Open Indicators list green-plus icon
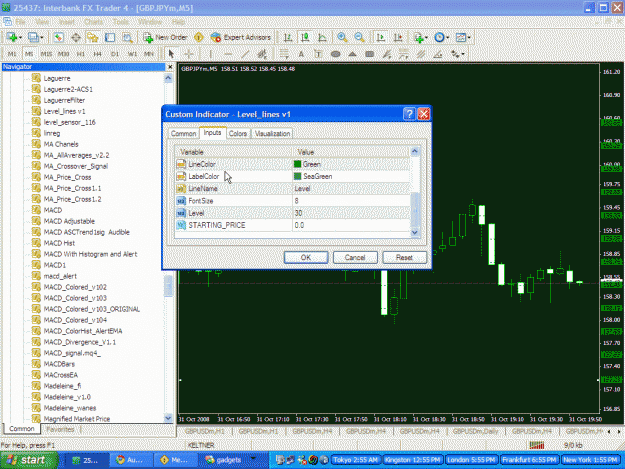The image size is (625, 469). tap(419, 37)
